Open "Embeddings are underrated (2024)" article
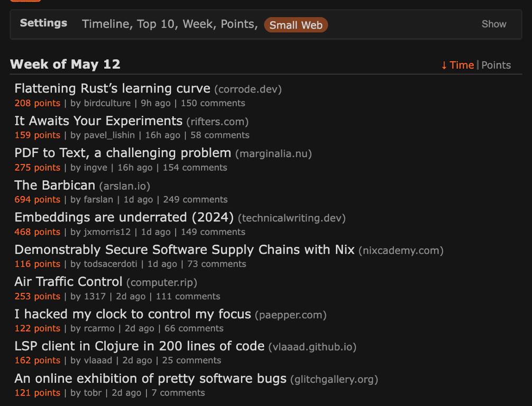Screen dimensions: 532x406 pos(124,217)
